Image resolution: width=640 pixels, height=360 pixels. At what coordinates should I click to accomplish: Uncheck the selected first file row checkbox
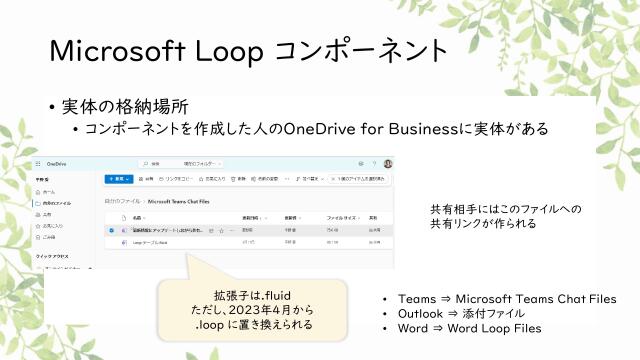[x=111, y=230]
